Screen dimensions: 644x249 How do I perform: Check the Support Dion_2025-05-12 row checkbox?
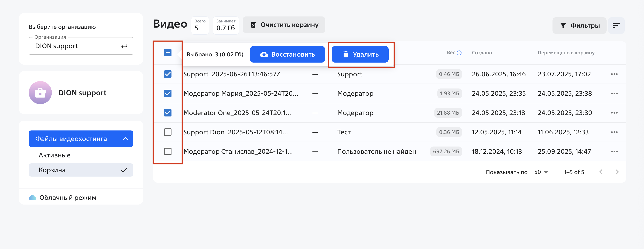168,132
